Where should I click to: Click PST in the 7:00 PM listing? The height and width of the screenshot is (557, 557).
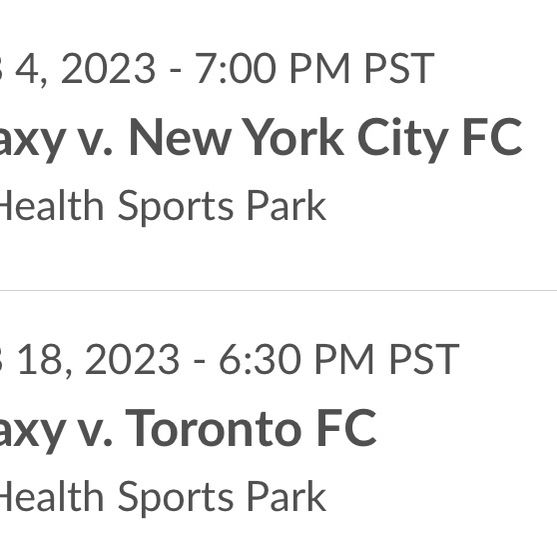[x=400, y=68]
